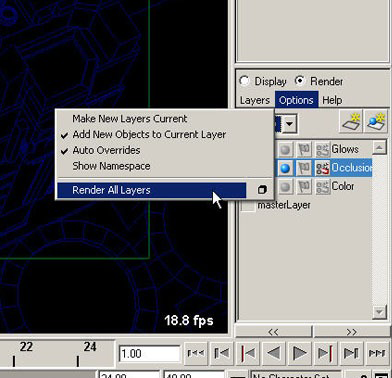Select the Display radio button
Viewport: 392px width, 378px height.
click(x=244, y=81)
